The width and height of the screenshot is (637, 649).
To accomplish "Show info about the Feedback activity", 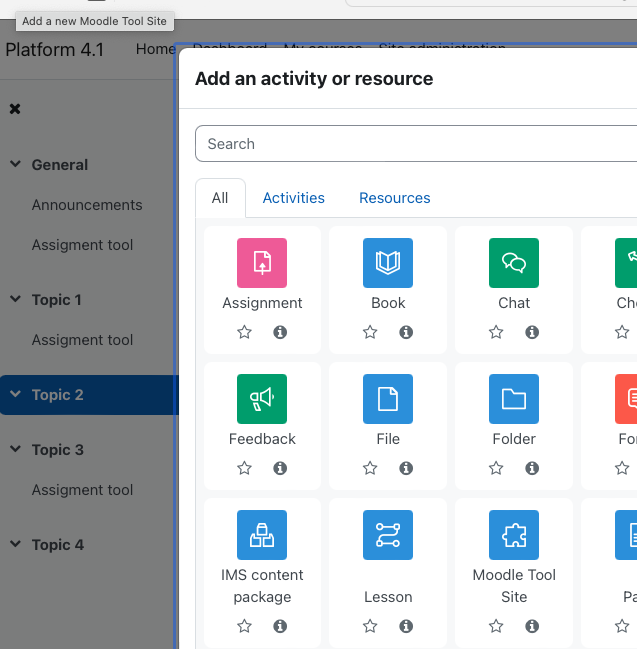I will (280, 468).
